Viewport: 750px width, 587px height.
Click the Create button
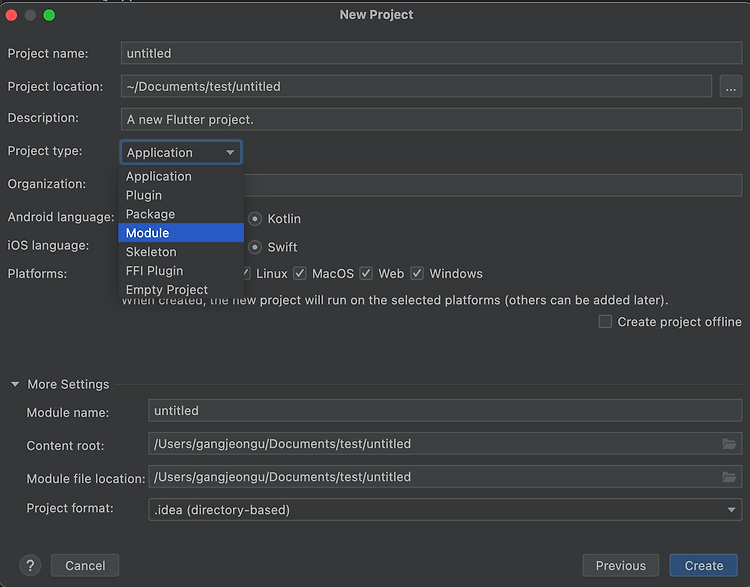(703, 566)
